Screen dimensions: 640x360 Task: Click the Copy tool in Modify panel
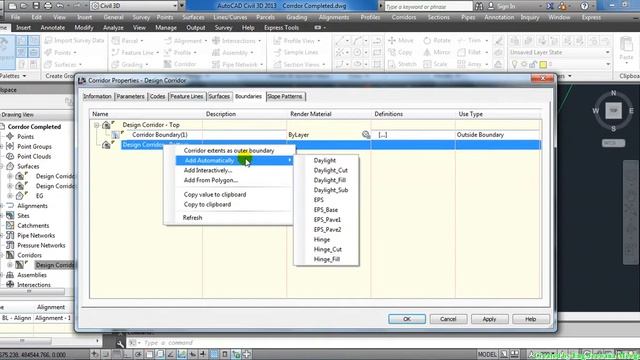400,52
